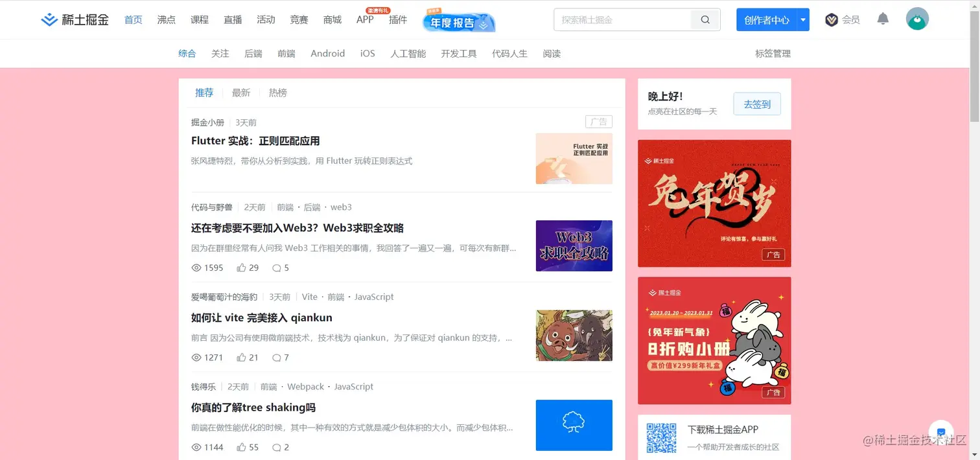Open the 兔年贺岁 advertisement banner
Image resolution: width=980 pixels, height=460 pixels.
(x=714, y=203)
